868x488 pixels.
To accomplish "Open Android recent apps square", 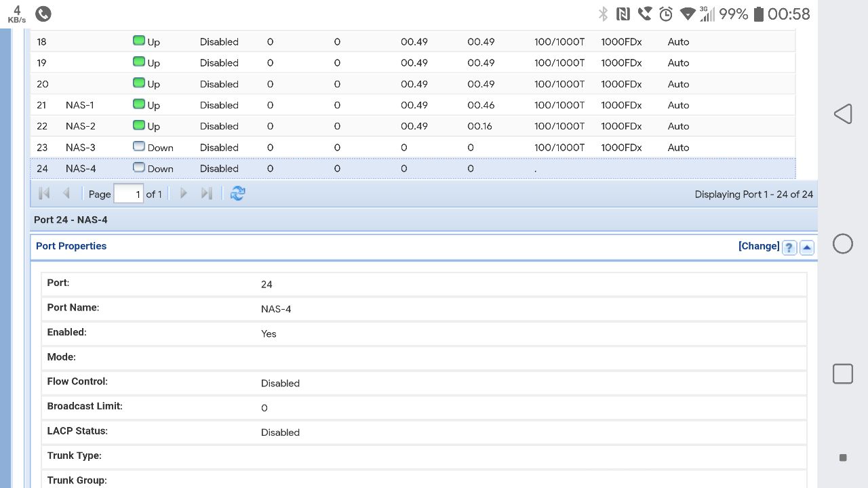I will point(842,373).
